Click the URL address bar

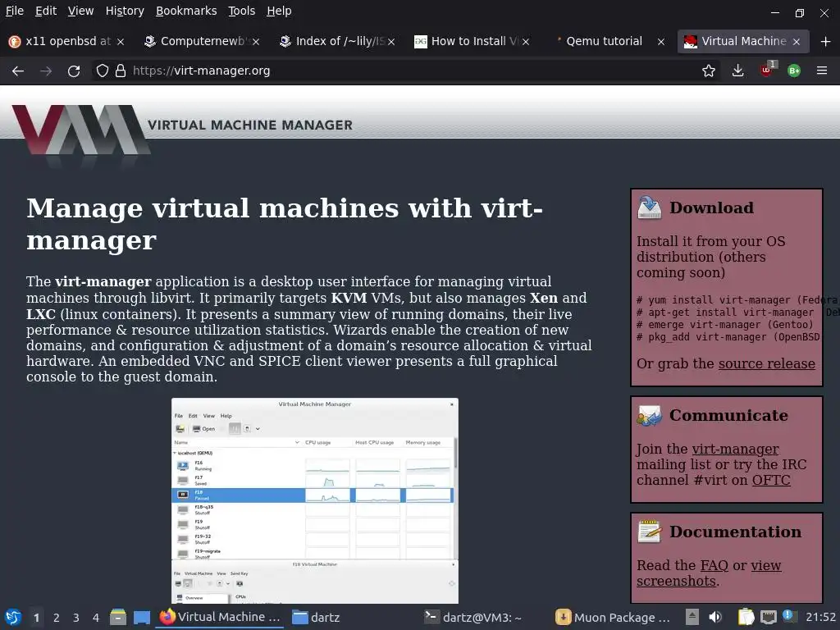407,71
